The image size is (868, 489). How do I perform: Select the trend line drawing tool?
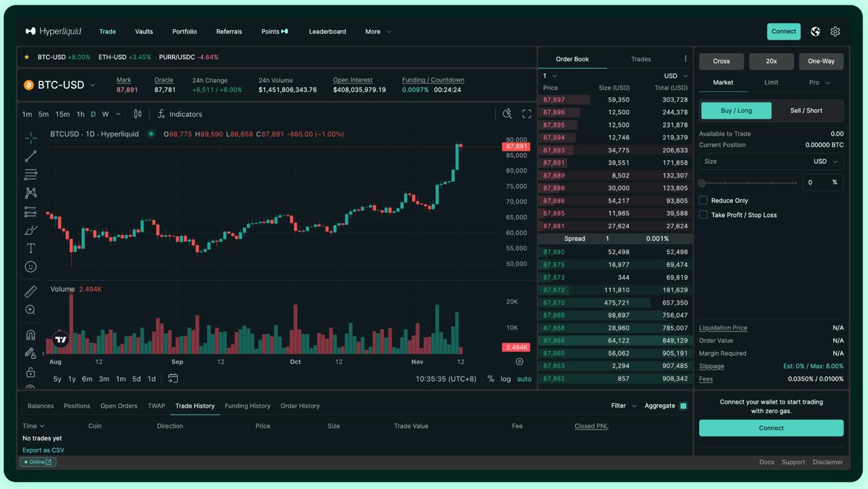[x=31, y=156]
